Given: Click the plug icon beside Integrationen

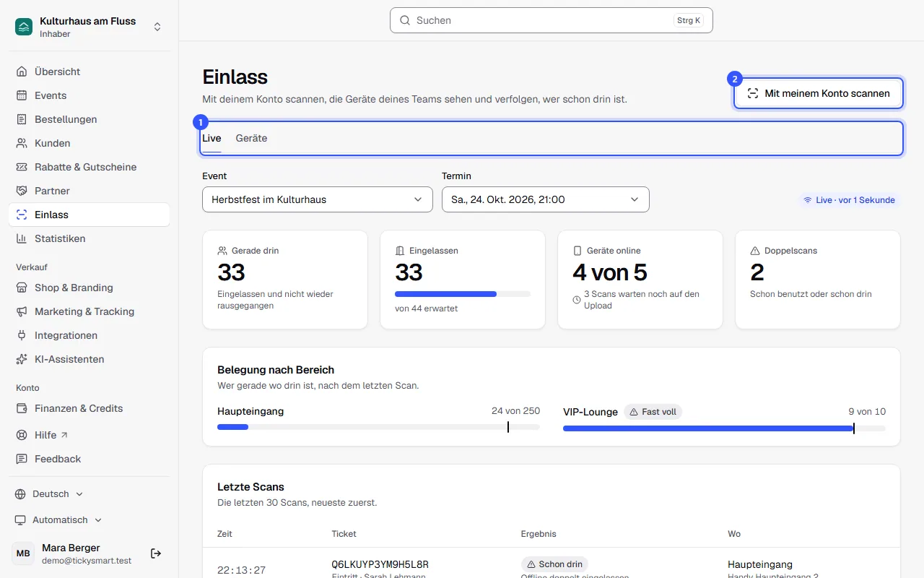Looking at the screenshot, I should coord(22,335).
